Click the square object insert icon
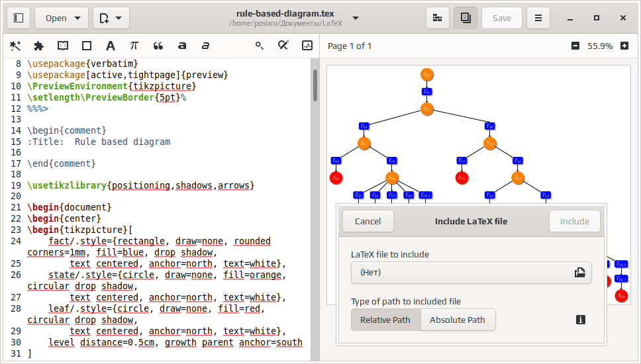The width and height of the screenshot is (641, 364). pyautogui.click(x=87, y=46)
